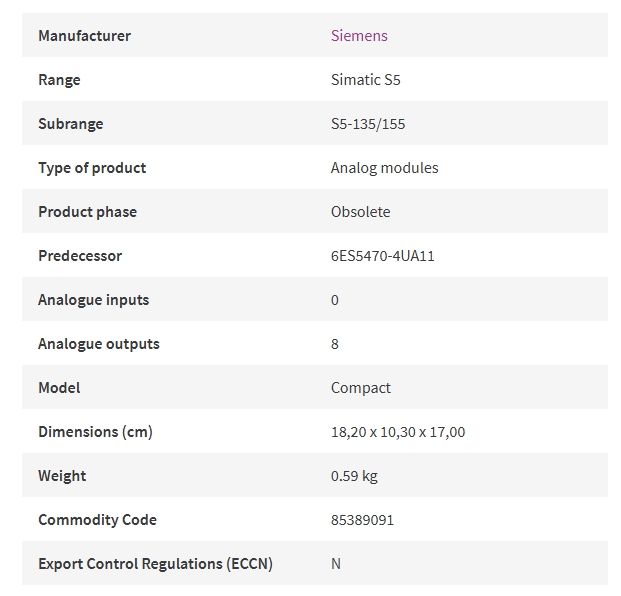The height and width of the screenshot is (596, 621).
Task: Select the Dimensions (cm) label
Action: coord(95,432)
